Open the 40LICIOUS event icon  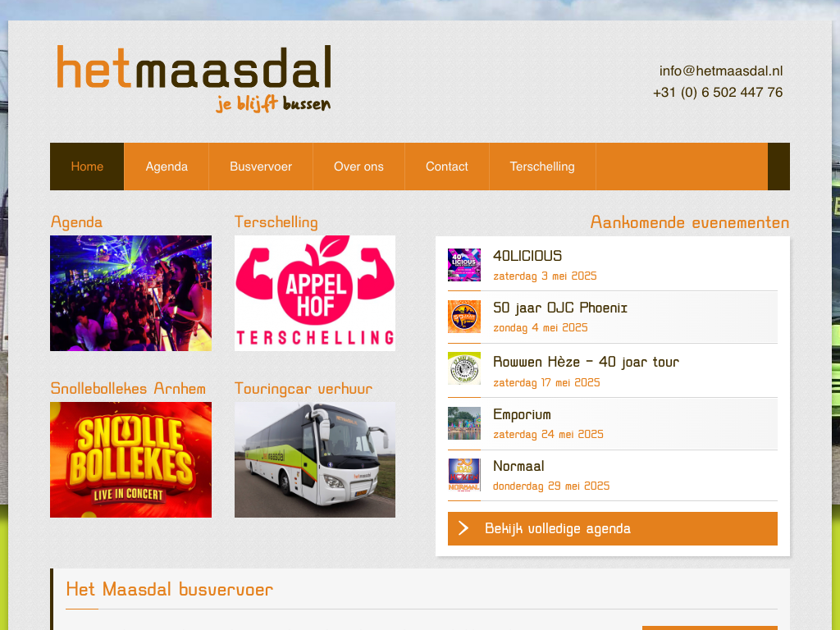click(464, 265)
